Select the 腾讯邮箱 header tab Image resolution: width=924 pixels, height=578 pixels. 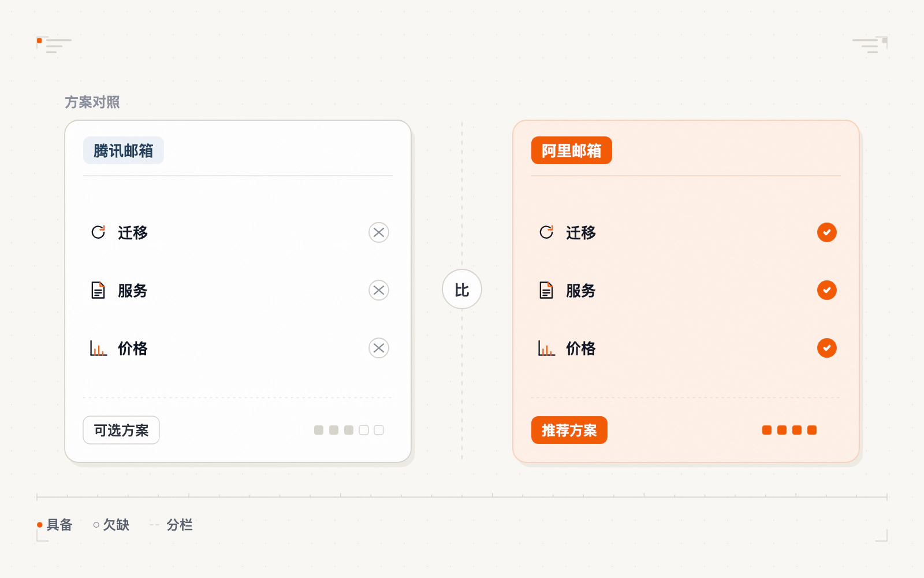coord(124,150)
